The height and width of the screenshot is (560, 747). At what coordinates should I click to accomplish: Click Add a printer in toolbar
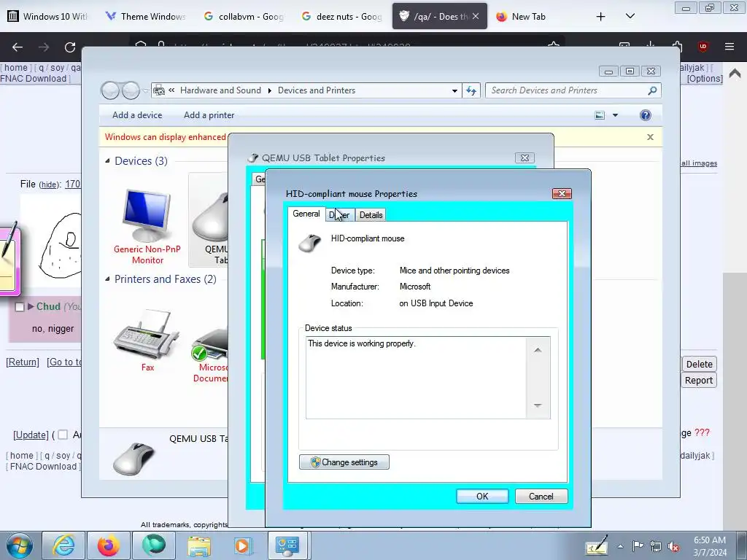pos(209,114)
